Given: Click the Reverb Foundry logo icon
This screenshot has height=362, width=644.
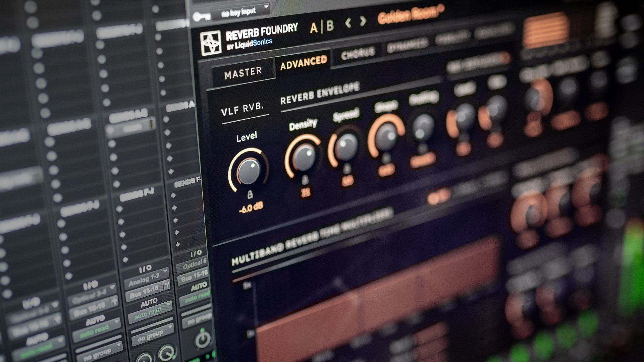Looking at the screenshot, I should 211,43.
